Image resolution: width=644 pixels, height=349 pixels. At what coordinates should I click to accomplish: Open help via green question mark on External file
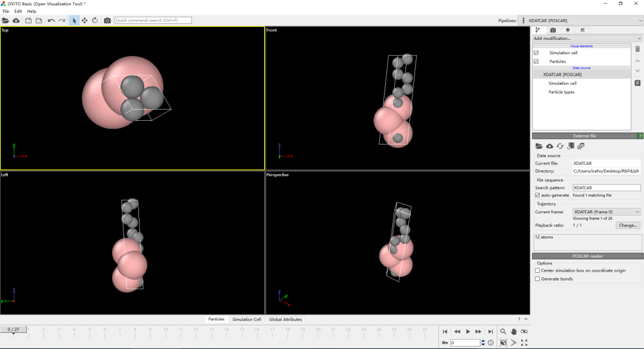640,136
